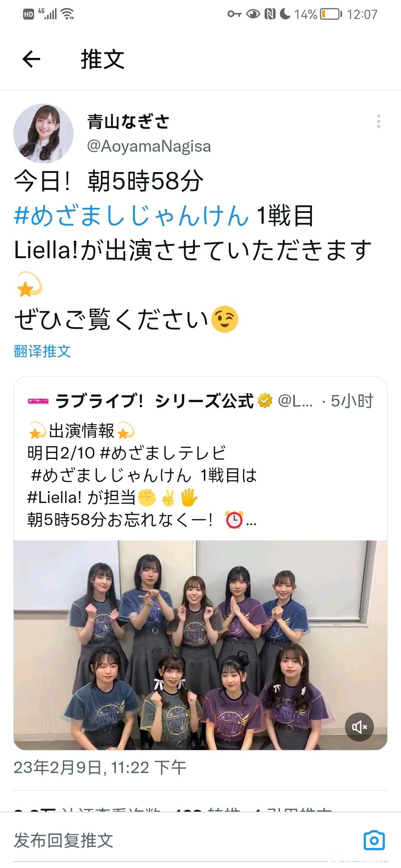Tap the Wi-Fi status icon
The height and width of the screenshot is (868, 401).
(x=68, y=14)
